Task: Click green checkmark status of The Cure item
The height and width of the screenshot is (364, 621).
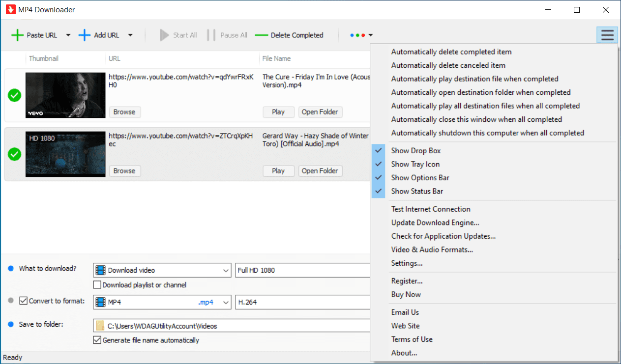Action: pyautogui.click(x=15, y=96)
